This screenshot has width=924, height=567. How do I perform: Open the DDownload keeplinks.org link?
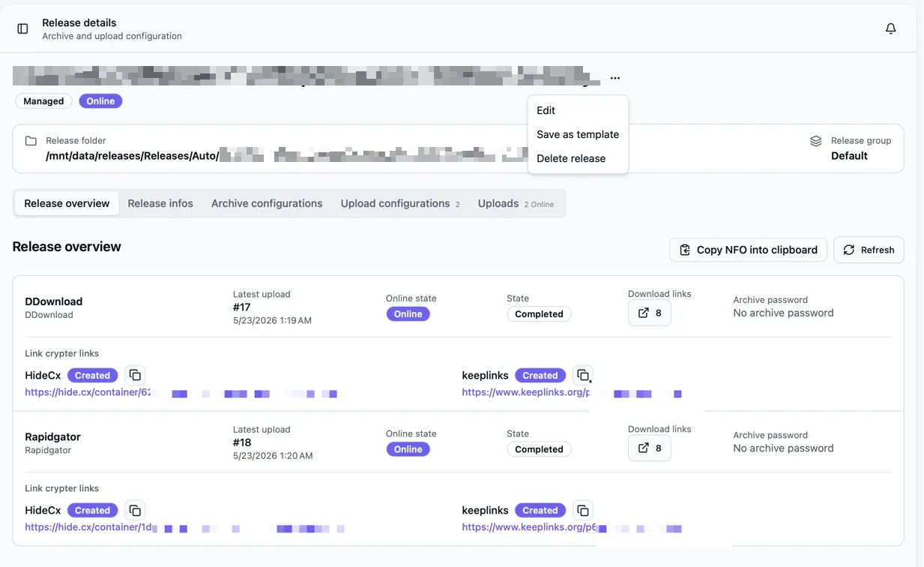(572, 392)
